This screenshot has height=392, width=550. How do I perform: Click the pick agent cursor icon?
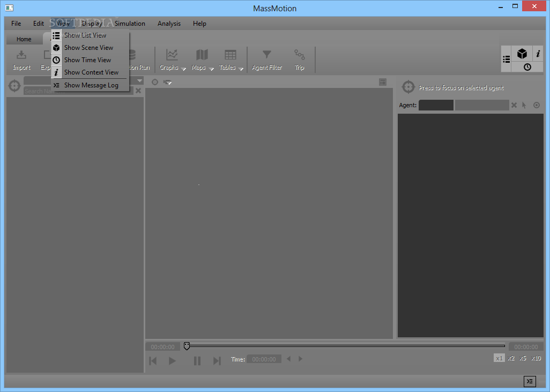click(x=524, y=105)
